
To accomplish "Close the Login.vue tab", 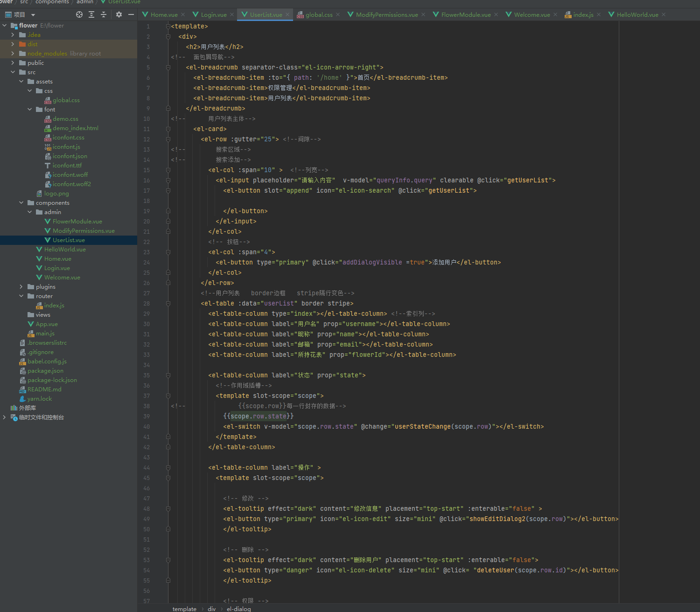I will tap(232, 14).
